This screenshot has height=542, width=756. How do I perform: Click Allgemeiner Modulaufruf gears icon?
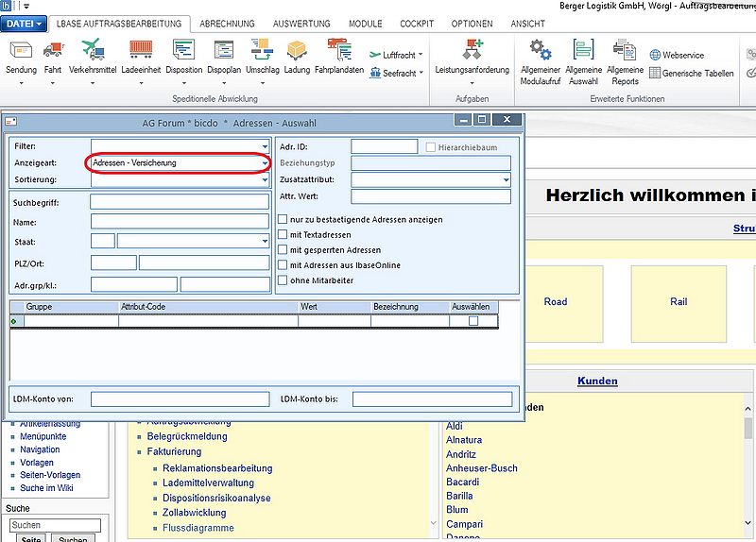(x=540, y=50)
